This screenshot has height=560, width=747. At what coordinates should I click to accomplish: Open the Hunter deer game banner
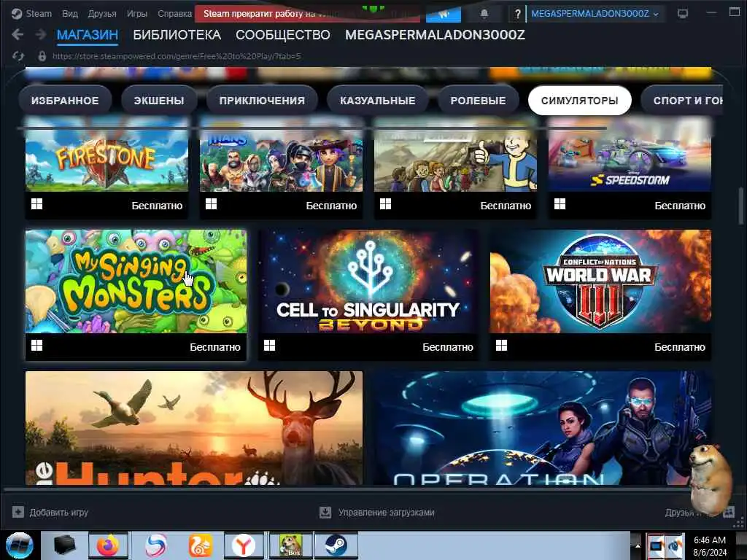pyautogui.click(x=194, y=428)
